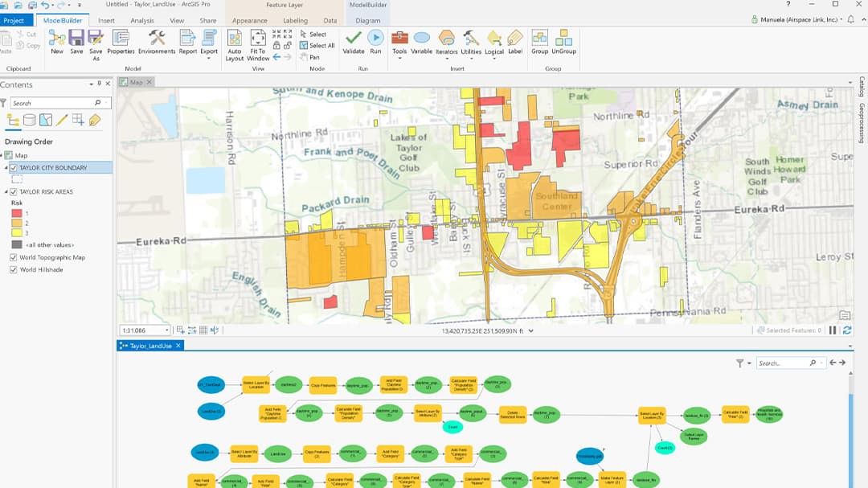Open the Diagram ribbon tab
The width and height of the screenshot is (868, 488).
367,20
